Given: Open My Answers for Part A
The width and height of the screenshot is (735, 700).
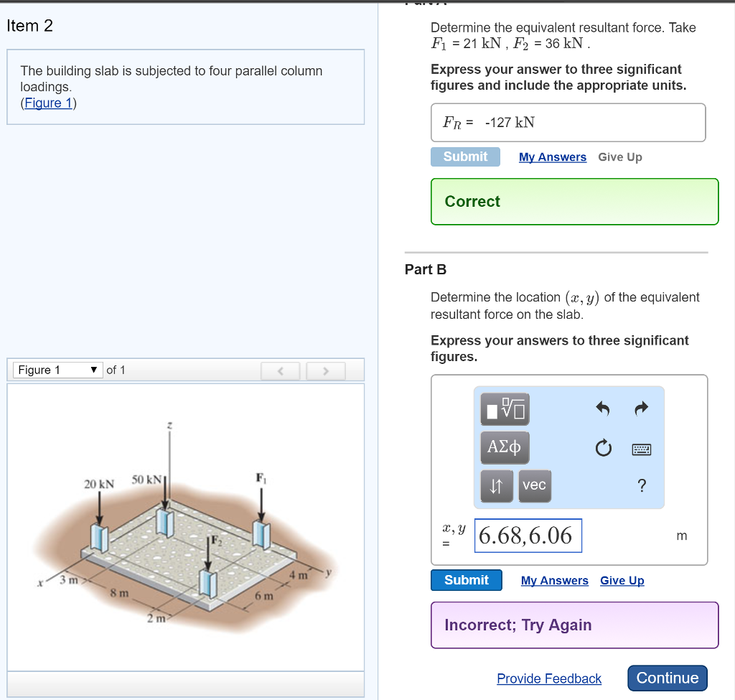Looking at the screenshot, I should [552, 157].
